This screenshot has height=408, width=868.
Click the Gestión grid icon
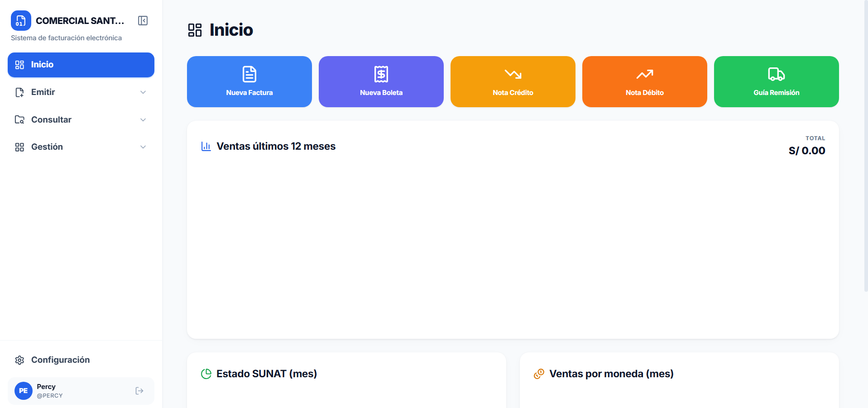click(x=19, y=147)
